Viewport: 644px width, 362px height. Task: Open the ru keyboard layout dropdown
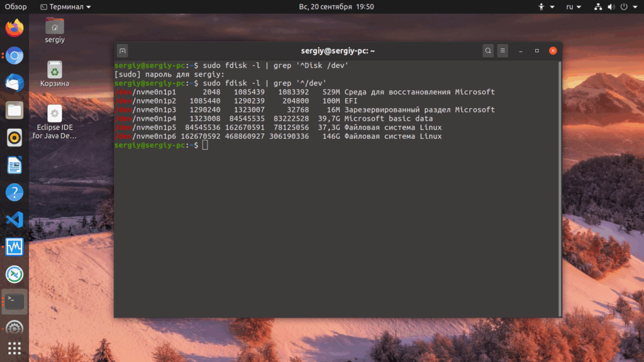[574, 6]
